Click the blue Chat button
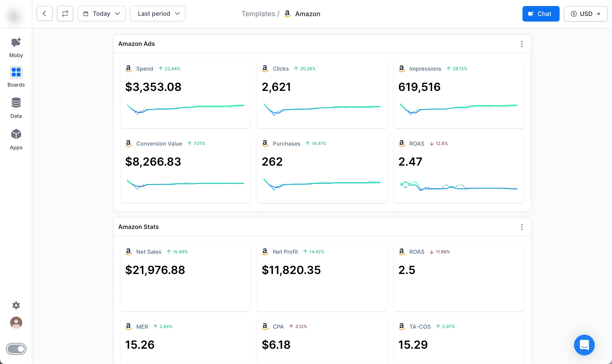Screen dimensions: 612x364 [541, 14]
